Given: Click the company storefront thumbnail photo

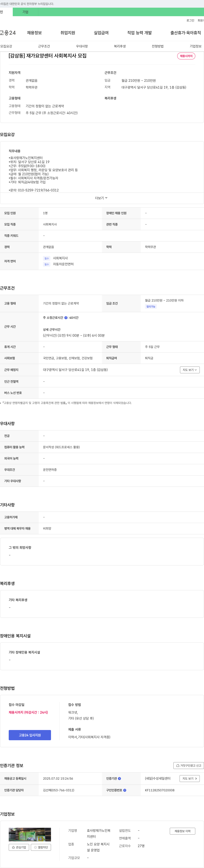Looking at the screenshot, I should coord(30,834).
